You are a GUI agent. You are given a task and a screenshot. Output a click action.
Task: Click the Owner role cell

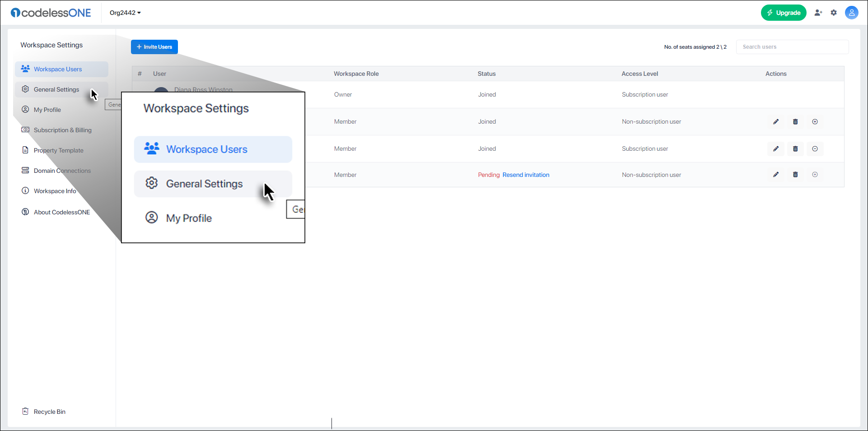pyautogui.click(x=343, y=94)
